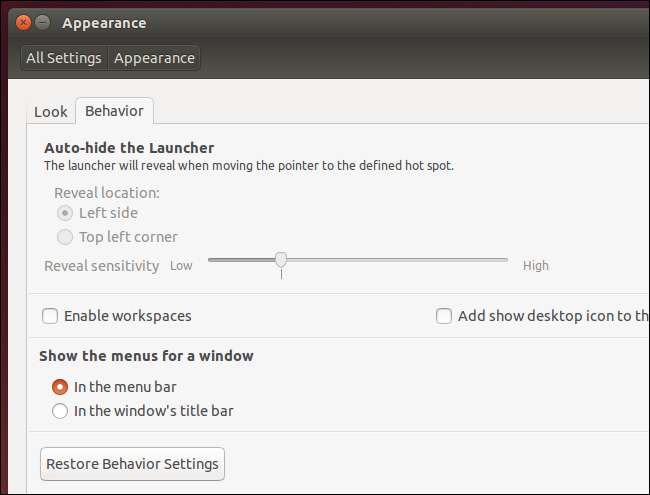Viewport: 650px width, 495px height.
Task: Click the Auto-hide the Launcher heading
Action: pyautogui.click(x=129, y=148)
